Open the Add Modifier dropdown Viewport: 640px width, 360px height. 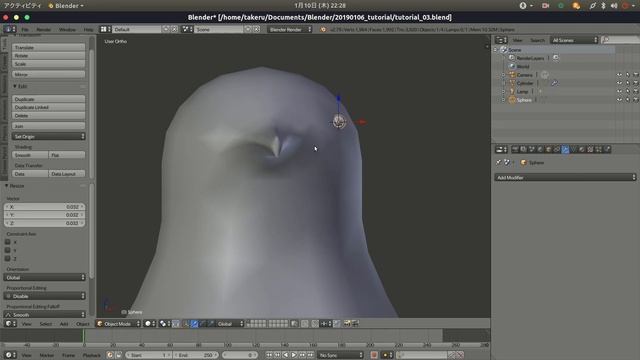click(x=565, y=178)
